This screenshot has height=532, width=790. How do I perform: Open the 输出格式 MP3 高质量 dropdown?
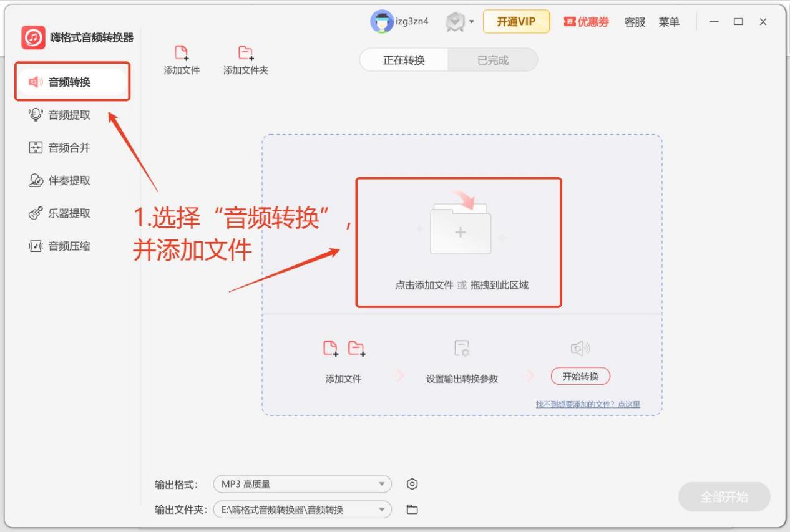point(302,484)
